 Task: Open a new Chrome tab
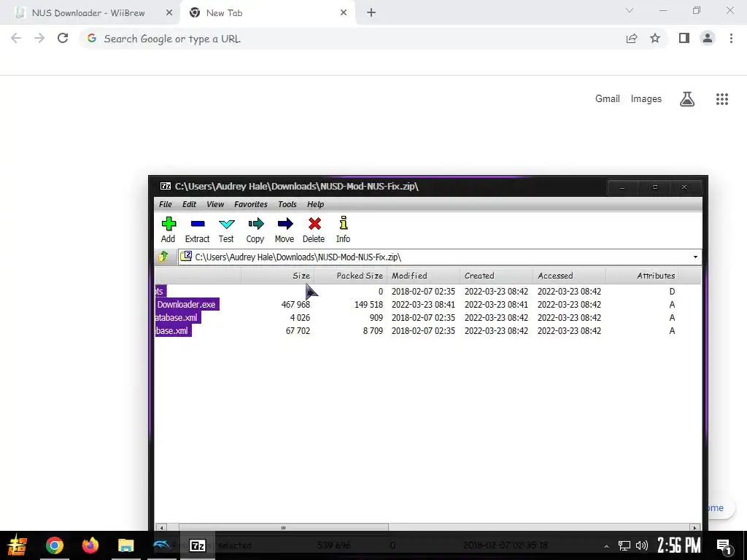point(371,13)
